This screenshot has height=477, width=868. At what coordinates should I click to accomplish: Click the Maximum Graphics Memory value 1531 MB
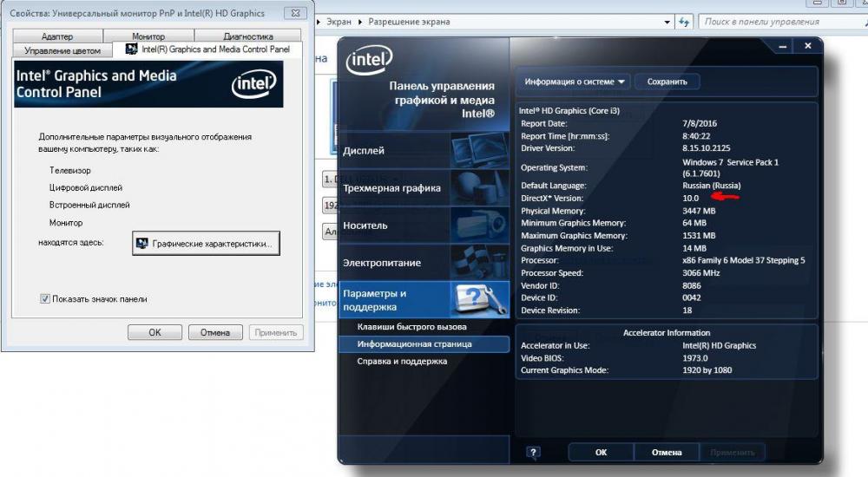point(699,236)
